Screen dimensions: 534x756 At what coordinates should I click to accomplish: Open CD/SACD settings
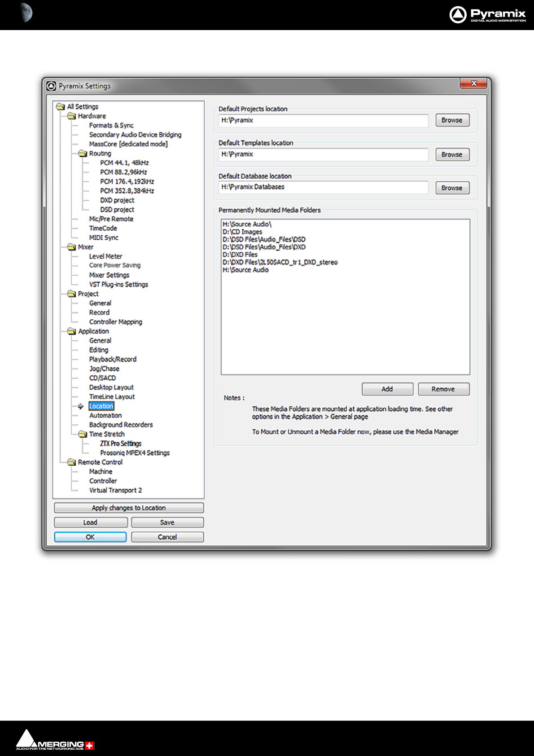pyautogui.click(x=102, y=378)
